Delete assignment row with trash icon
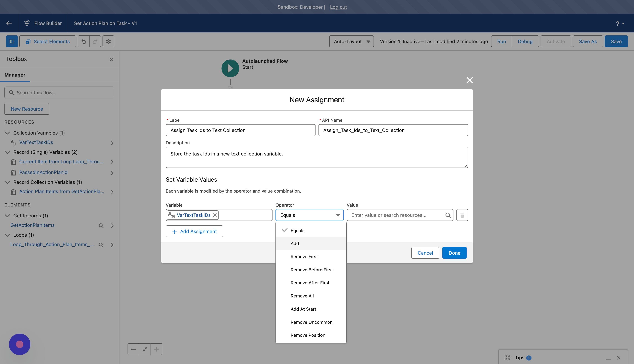This screenshot has height=364, width=634. pos(462,215)
